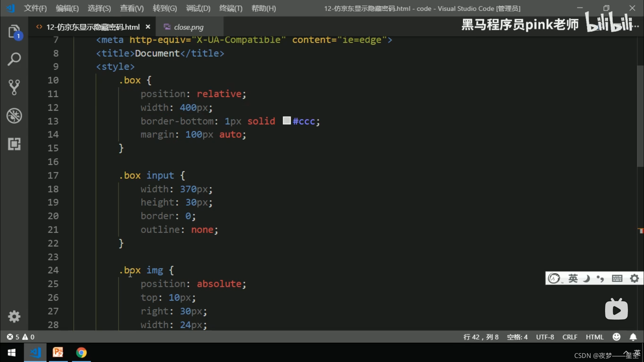Click the CRLF line ending selector
The image size is (644, 362).
pos(570,337)
